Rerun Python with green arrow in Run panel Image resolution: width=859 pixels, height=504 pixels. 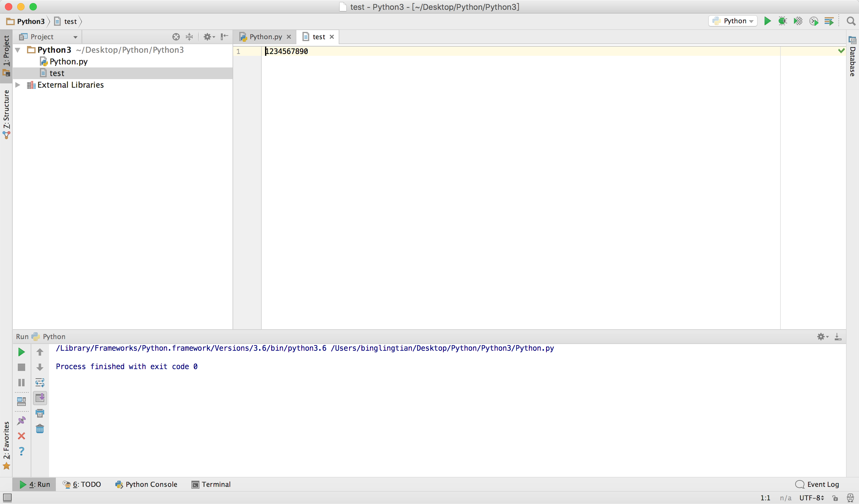[21, 352]
